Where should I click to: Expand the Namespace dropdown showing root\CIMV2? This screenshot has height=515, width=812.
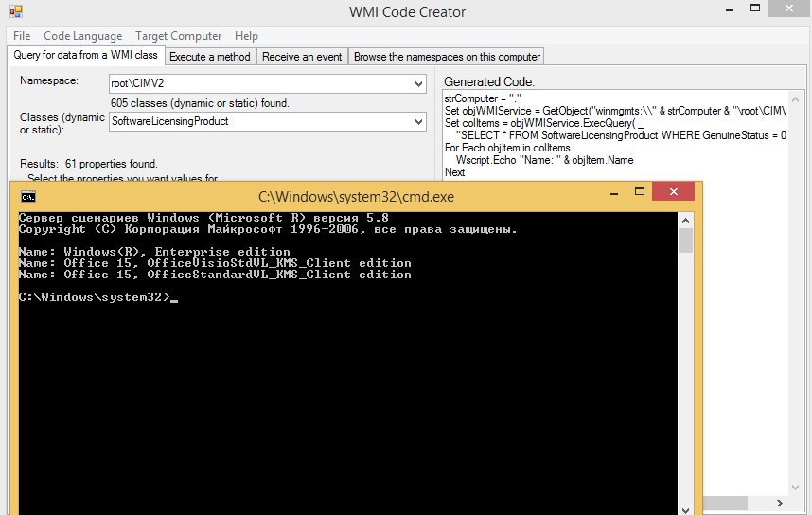(x=419, y=84)
